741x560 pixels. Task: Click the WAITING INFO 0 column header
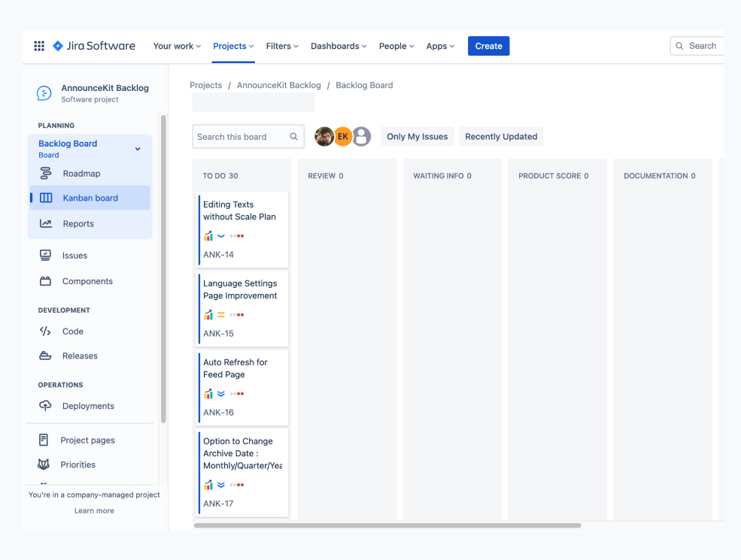click(x=442, y=176)
